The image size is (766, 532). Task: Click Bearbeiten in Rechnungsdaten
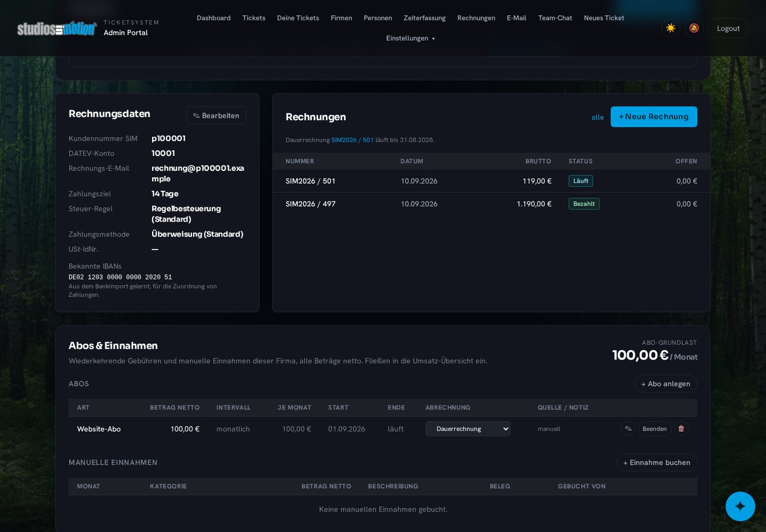point(216,115)
